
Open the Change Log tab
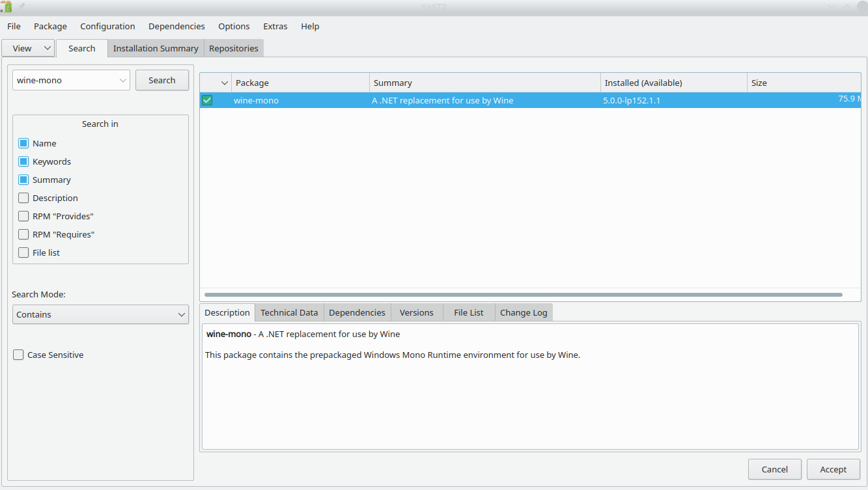524,312
